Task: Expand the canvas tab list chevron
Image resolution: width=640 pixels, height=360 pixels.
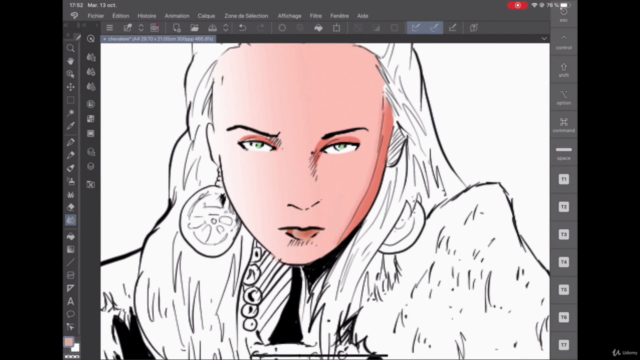Action: [544, 38]
